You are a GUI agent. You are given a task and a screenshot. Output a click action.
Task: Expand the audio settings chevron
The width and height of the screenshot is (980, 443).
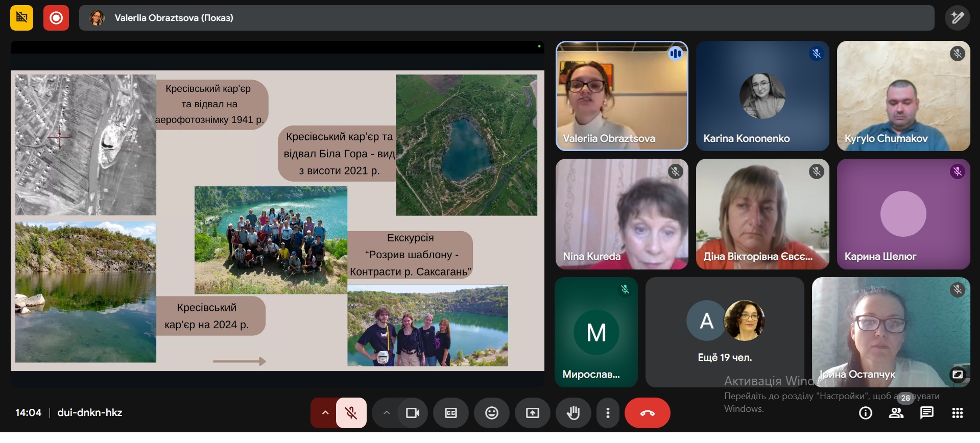click(325, 413)
